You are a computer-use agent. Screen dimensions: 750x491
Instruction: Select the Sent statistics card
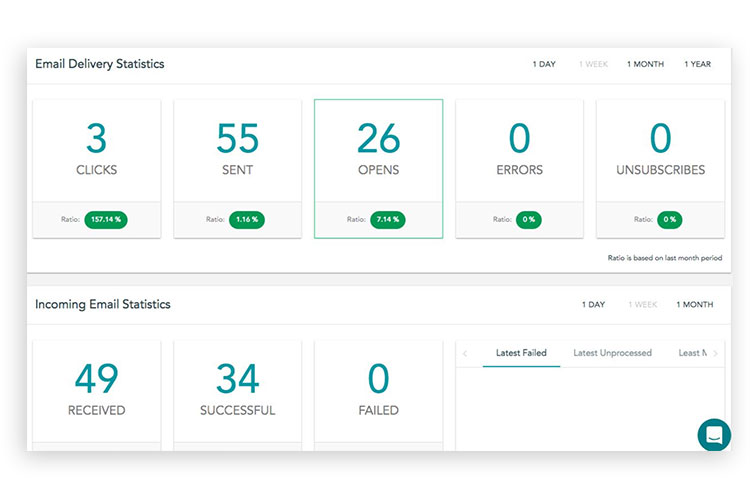click(237, 150)
